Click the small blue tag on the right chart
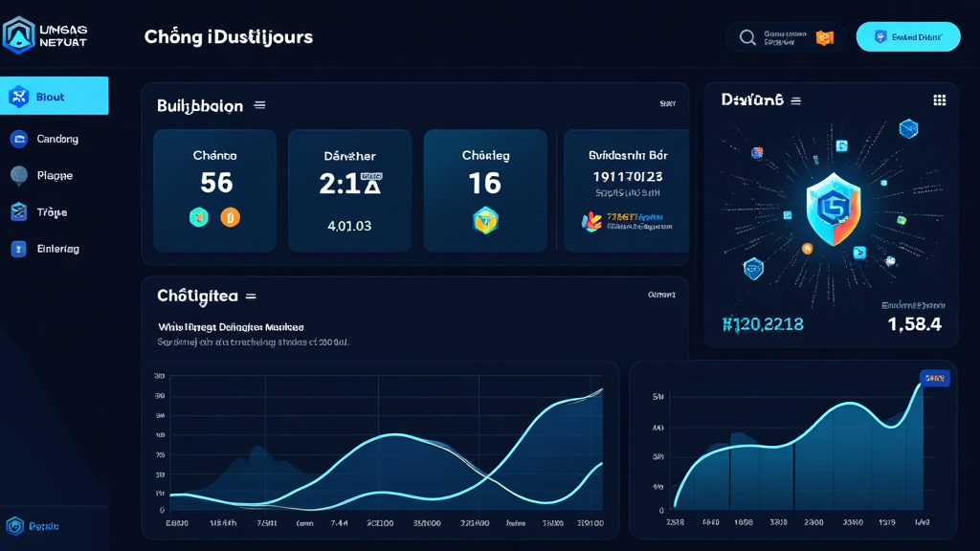This screenshot has width=980, height=551. tap(933, 379)
